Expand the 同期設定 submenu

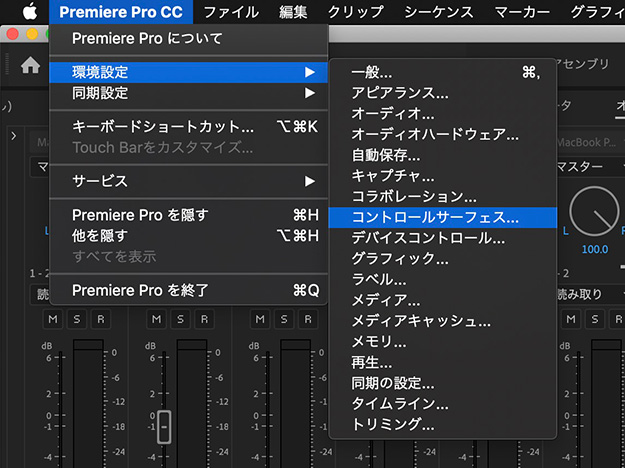coord(190,93)
